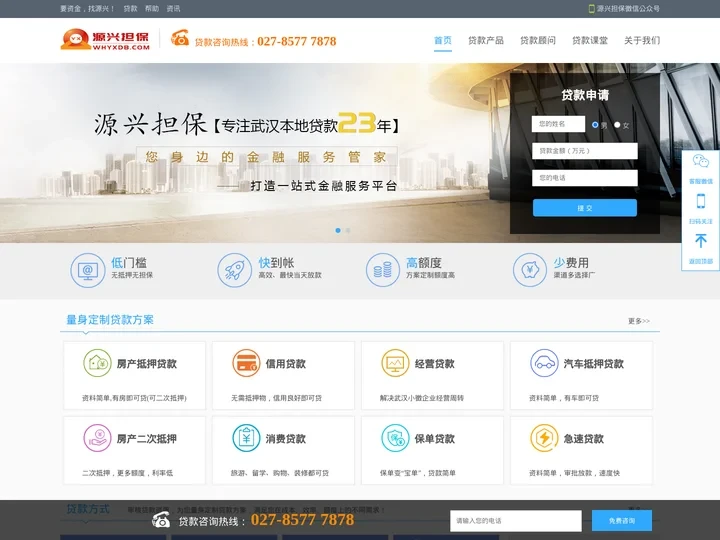Click the 低门槛 computer monitor icon
The width and height of the screenshot is (720, 540).
point(88,270)
